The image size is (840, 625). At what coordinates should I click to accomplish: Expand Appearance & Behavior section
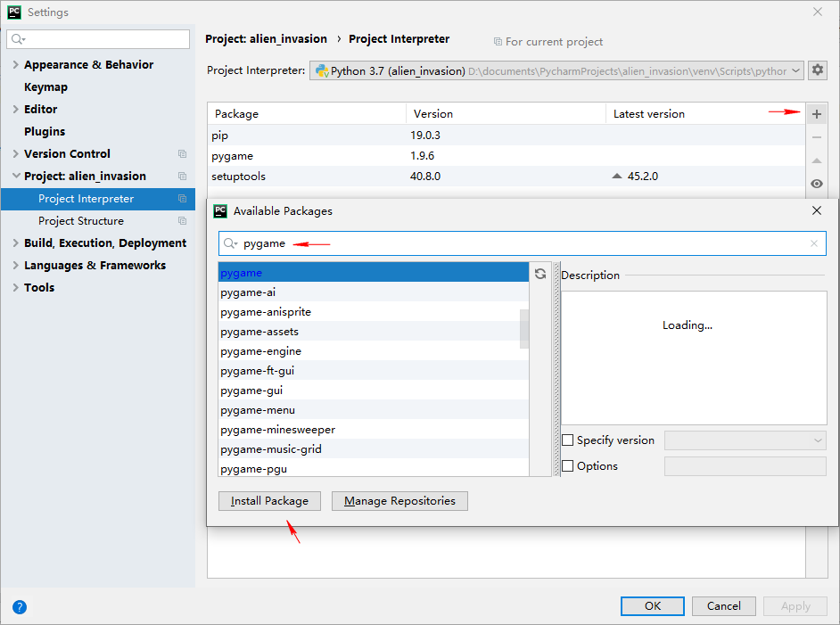(x=15, y=64)
